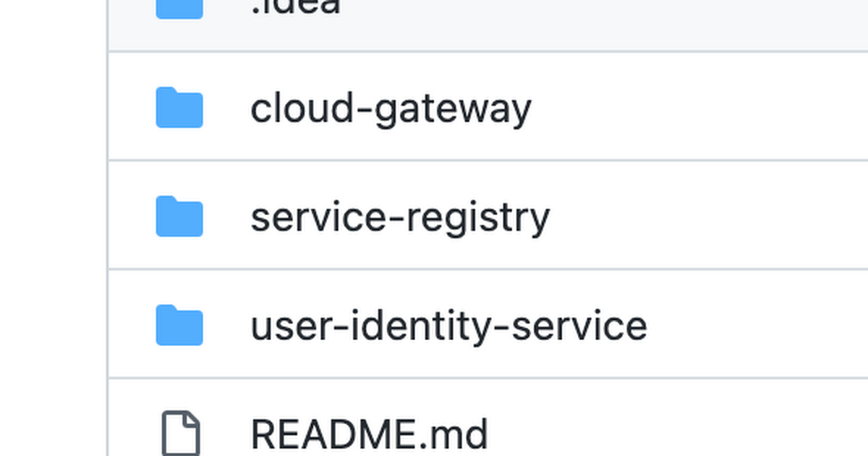Click the .idea folder icon
This screenshot has width=868, height=456.
click(179, 6)
